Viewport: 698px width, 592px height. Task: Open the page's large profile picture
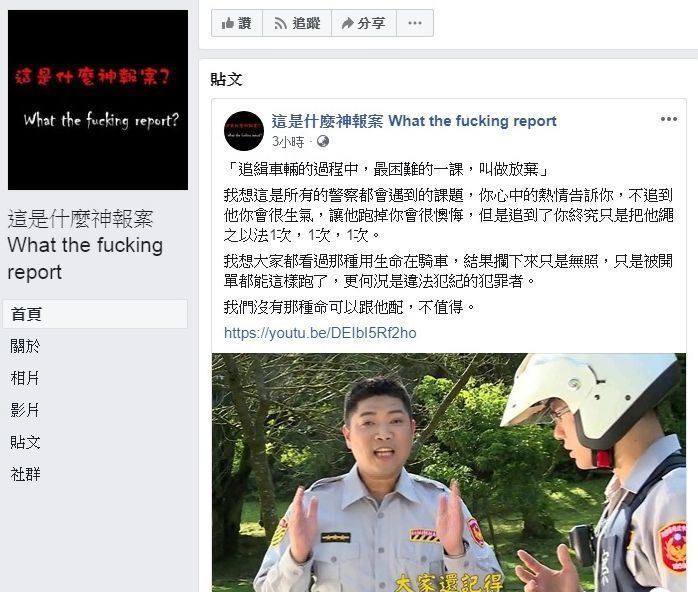(x=98, y=100)
